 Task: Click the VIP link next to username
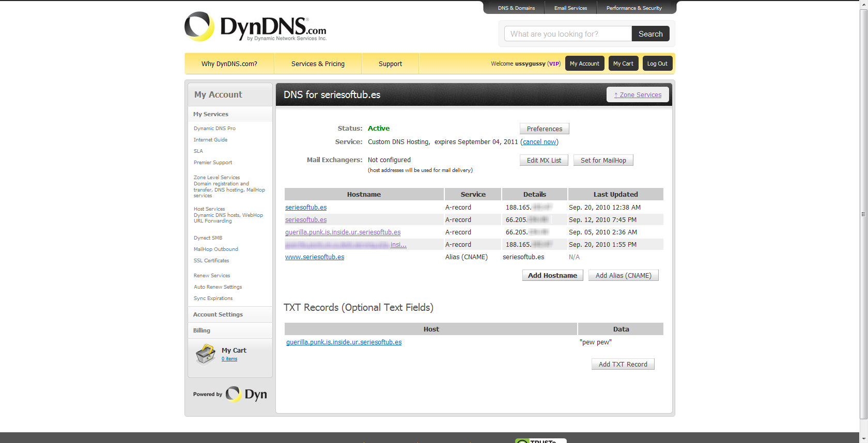click(554, 64)
